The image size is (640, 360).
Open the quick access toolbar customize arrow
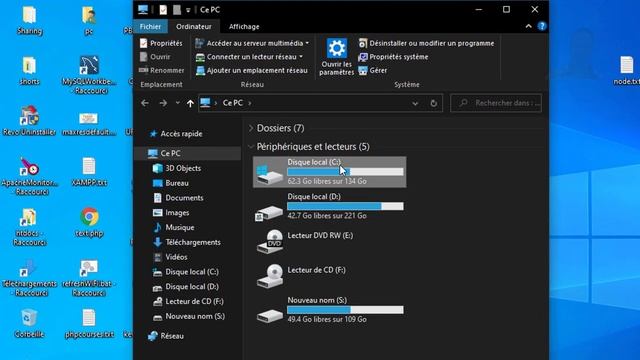tap(188, 10)
